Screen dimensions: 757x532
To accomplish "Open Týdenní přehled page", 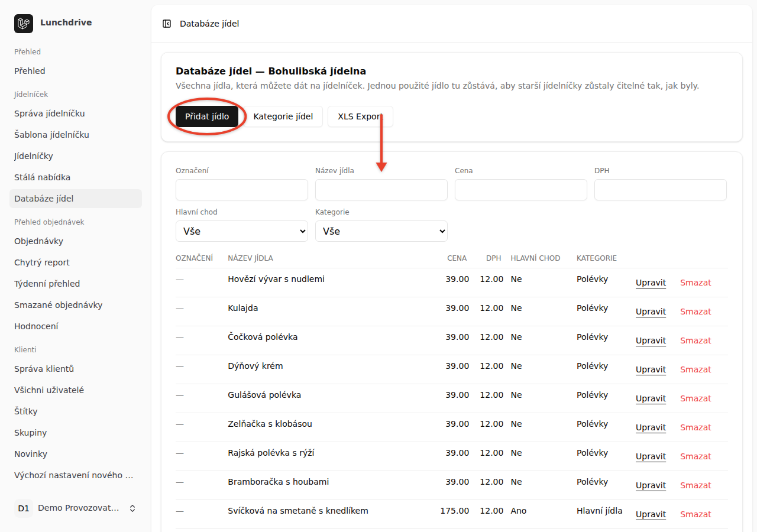I will pos(76,284).
